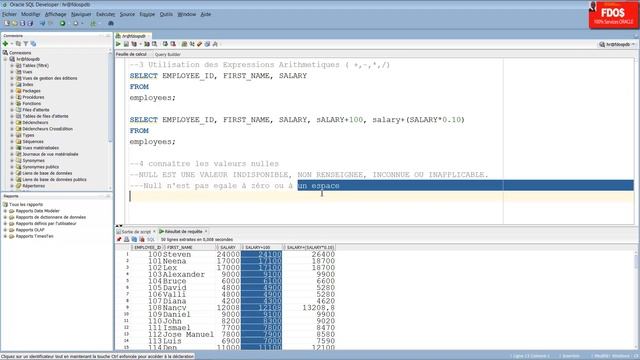This screenshot has height=360, width=640.
Task: Expand the Tables node in connection tree
Action: (x=12, y=65)
